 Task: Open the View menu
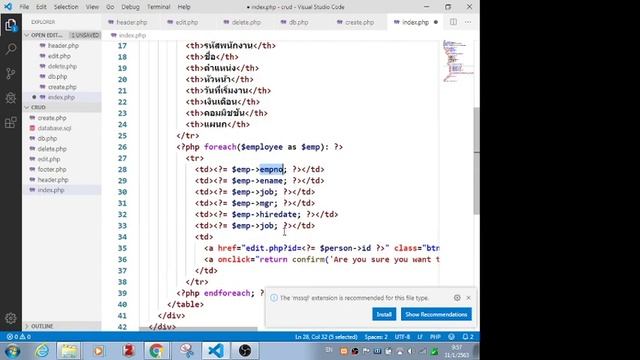[92, 7]
